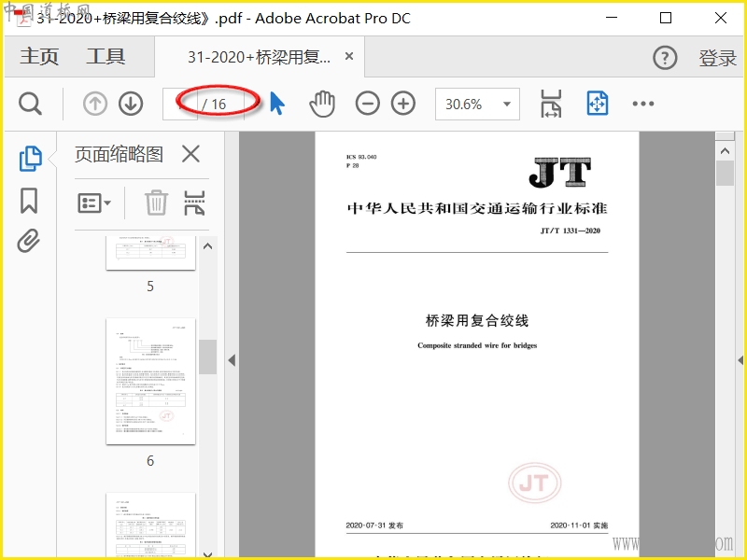Click the search magnifier icon in toolbar
Image resolution: width=747 pixels, height=560 pixels.
(x=31, y=104)
